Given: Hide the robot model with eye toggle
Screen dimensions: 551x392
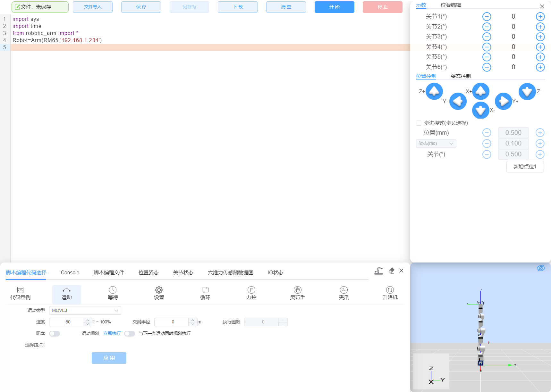Looking at the screenshot, I should [x=541, y=268].
